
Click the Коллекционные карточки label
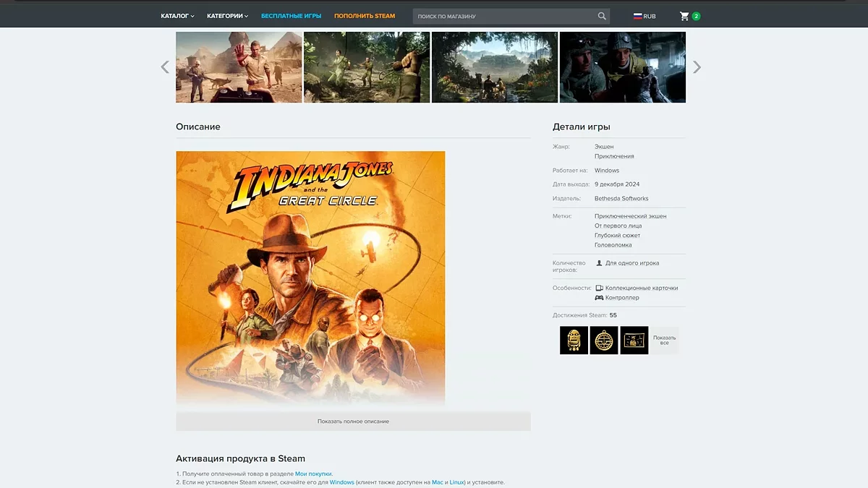pos(642,288)
